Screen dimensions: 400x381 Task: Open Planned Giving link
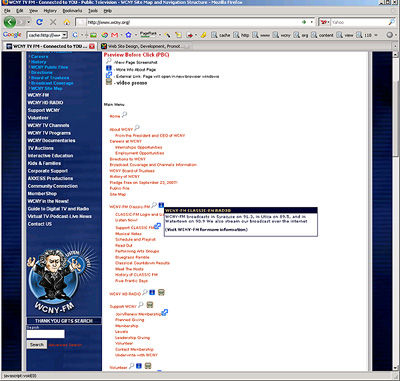[130, 320]
